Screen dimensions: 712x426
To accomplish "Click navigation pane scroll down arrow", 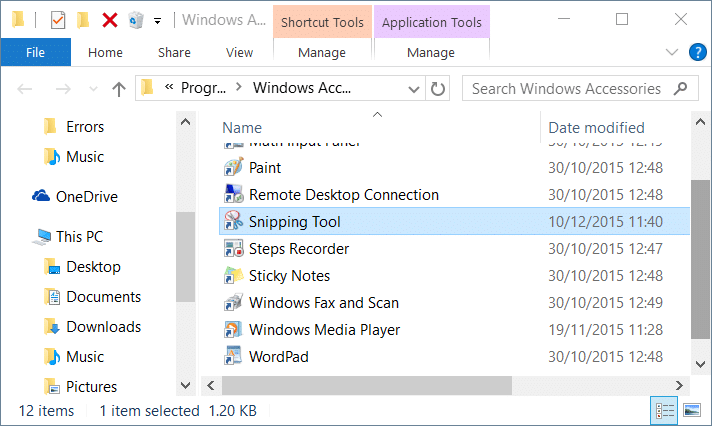I will (185, 386).
